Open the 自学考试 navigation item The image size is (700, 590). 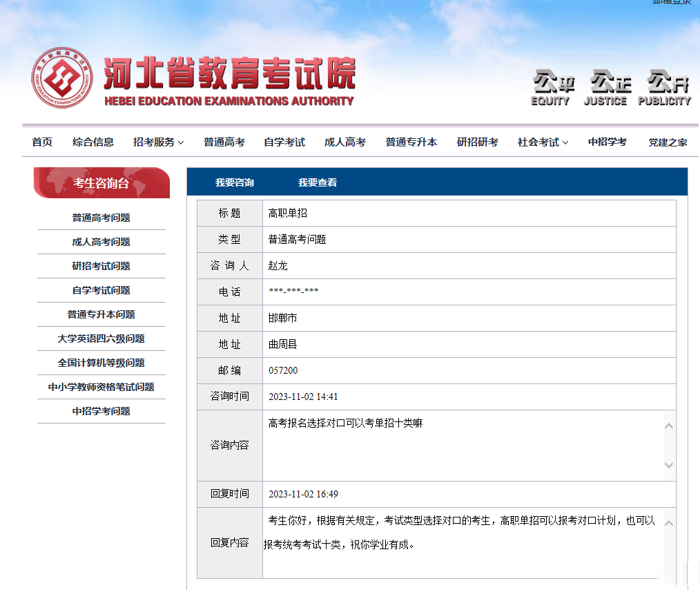284,142
